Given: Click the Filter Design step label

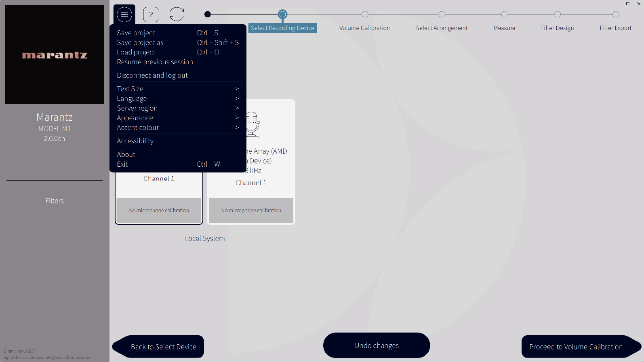Looking at the screenshot, I should click(558, 28).
